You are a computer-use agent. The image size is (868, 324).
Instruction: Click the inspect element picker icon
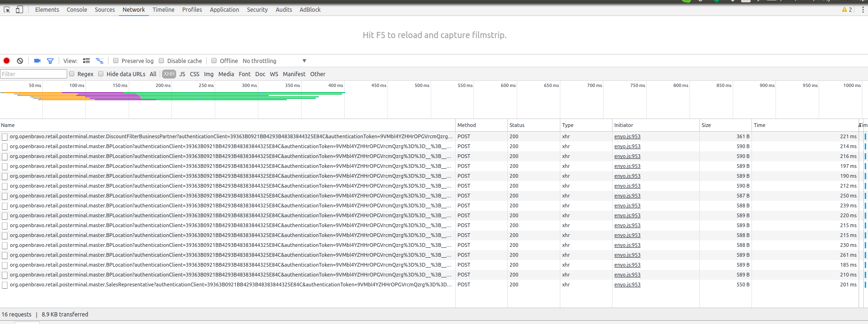tap(7, 9)
